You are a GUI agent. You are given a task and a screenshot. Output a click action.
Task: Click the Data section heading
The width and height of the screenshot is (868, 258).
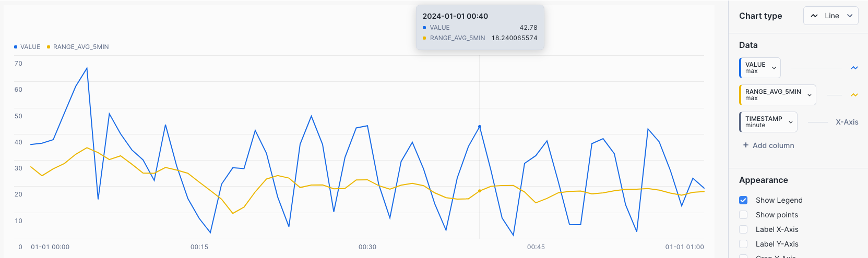(x=748, y=45)
